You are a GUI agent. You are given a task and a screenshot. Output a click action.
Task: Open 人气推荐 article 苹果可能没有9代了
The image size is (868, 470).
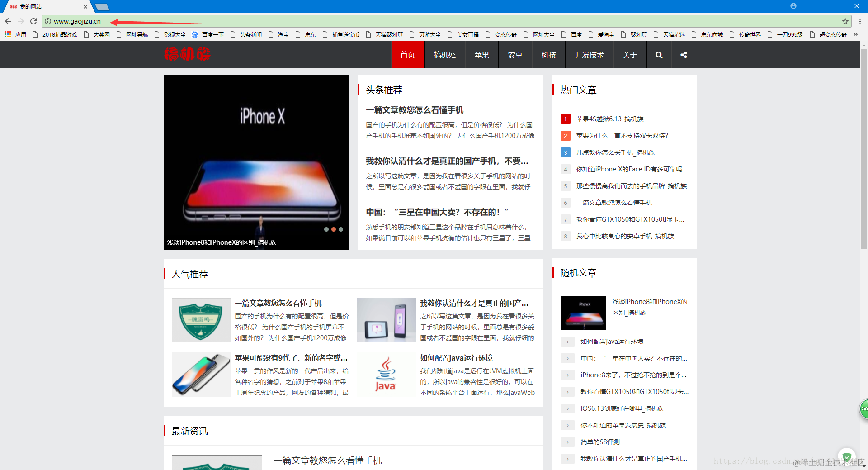coord(291,358)
